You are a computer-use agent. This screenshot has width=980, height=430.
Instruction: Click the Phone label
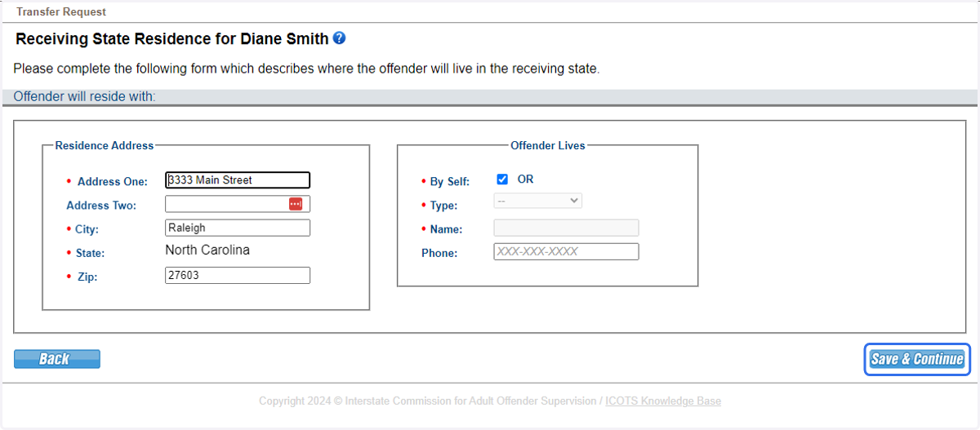tap(439, 253)
